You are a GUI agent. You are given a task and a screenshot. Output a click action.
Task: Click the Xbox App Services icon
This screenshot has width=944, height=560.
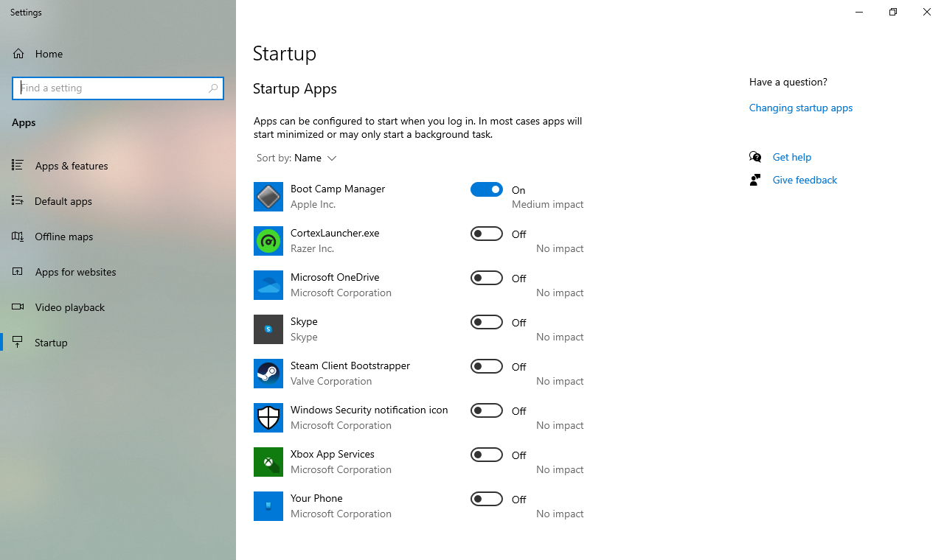[268, 462]
